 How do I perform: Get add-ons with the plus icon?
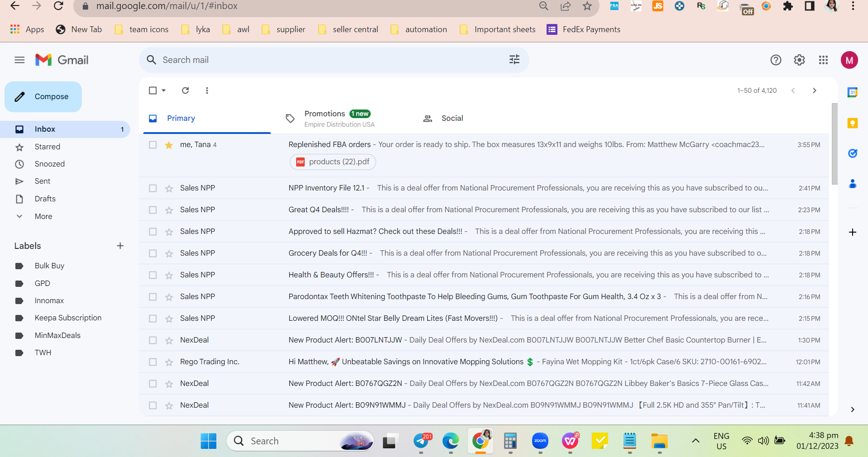pos(853,232)
